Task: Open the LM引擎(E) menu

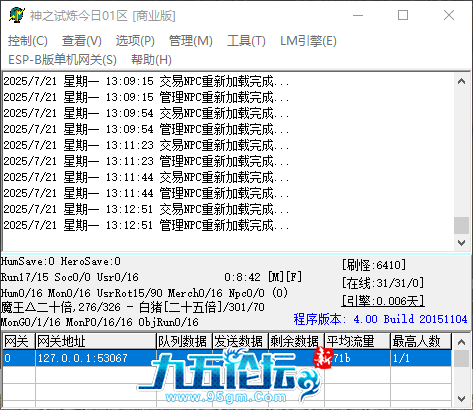Action: [x=308, y=41]
